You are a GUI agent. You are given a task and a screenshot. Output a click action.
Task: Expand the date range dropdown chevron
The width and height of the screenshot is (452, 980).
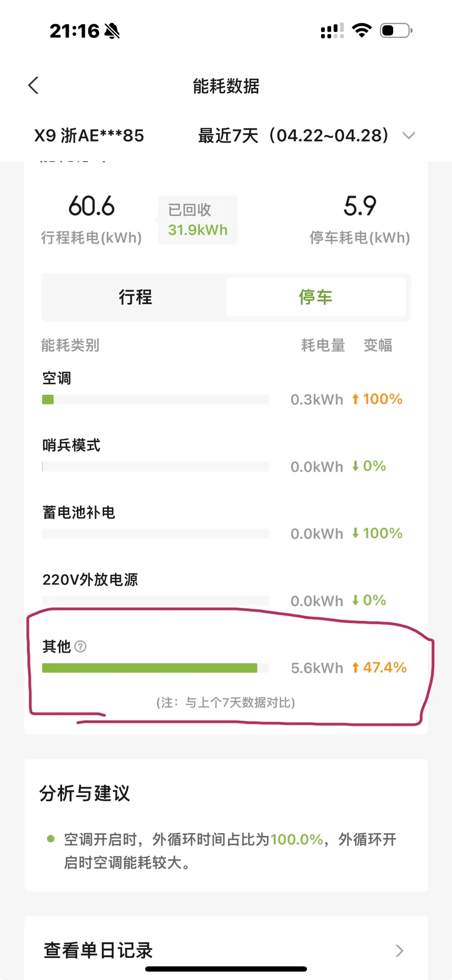pyautogui.click(x=408, y=136)
